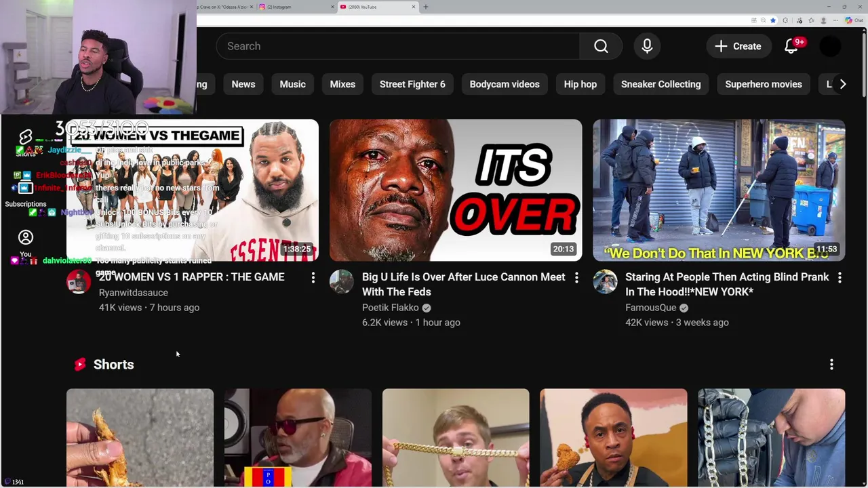868x488 pixels.
Task: Open Shorts section options menu
Action: tap(831, 365)
